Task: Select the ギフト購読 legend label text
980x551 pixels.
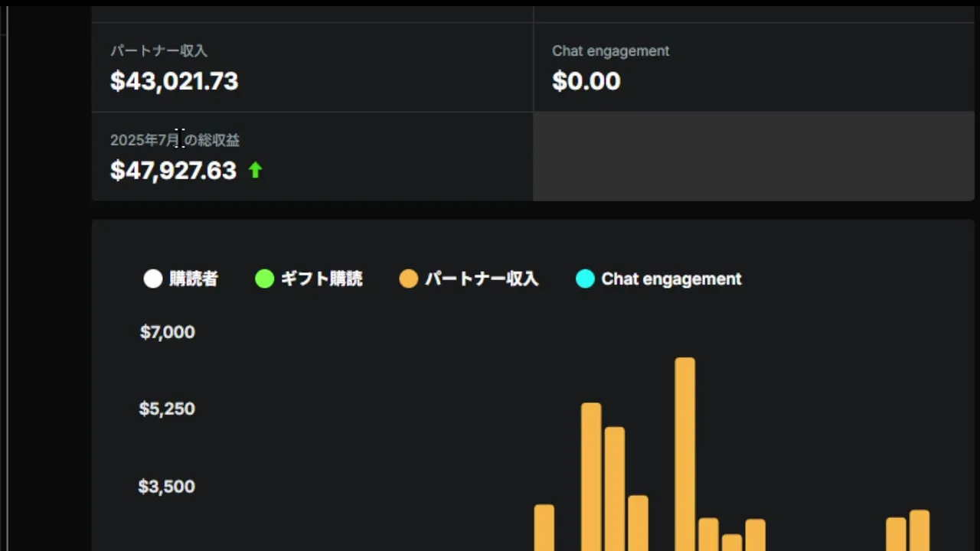Action: point(322,279)
